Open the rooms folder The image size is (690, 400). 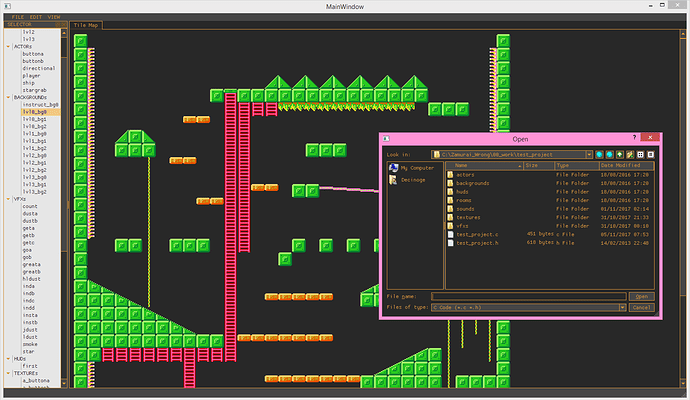(459, 200)
